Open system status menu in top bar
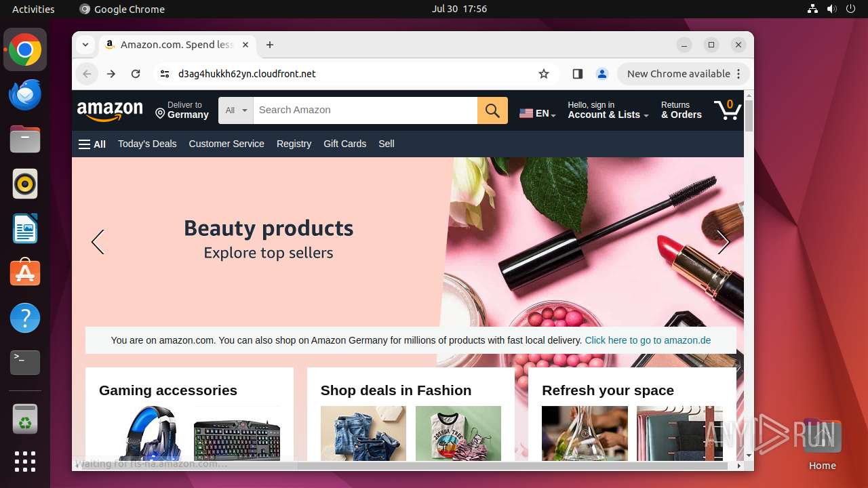 click(x=832, y=9)
